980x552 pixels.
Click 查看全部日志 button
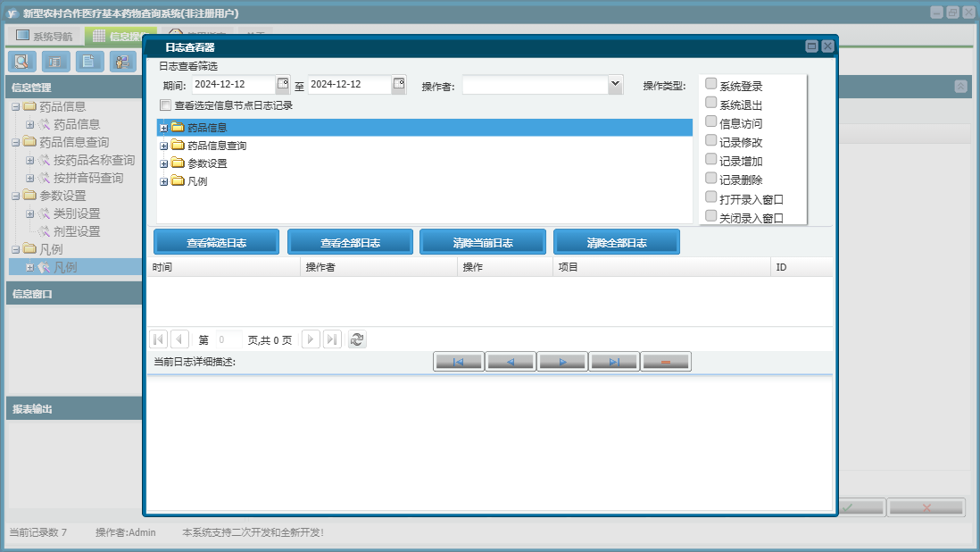tap(350, 243)
